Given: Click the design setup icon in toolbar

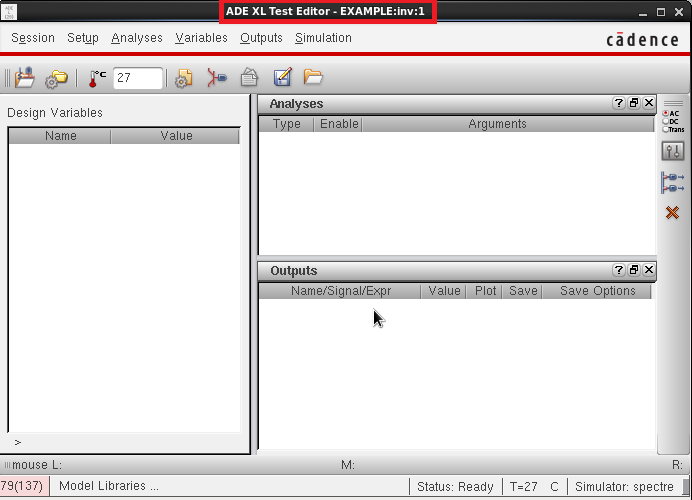Looking at the screenshot, I should click(25, 78).
